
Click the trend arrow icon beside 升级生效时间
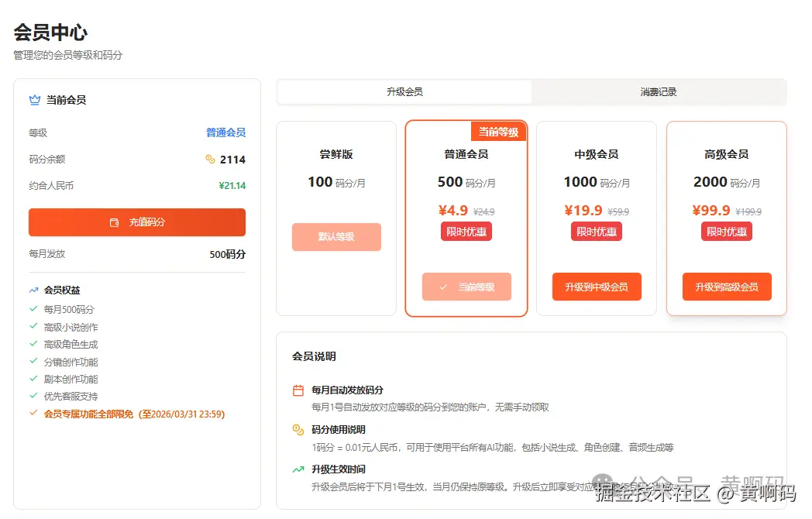[297, 469]
